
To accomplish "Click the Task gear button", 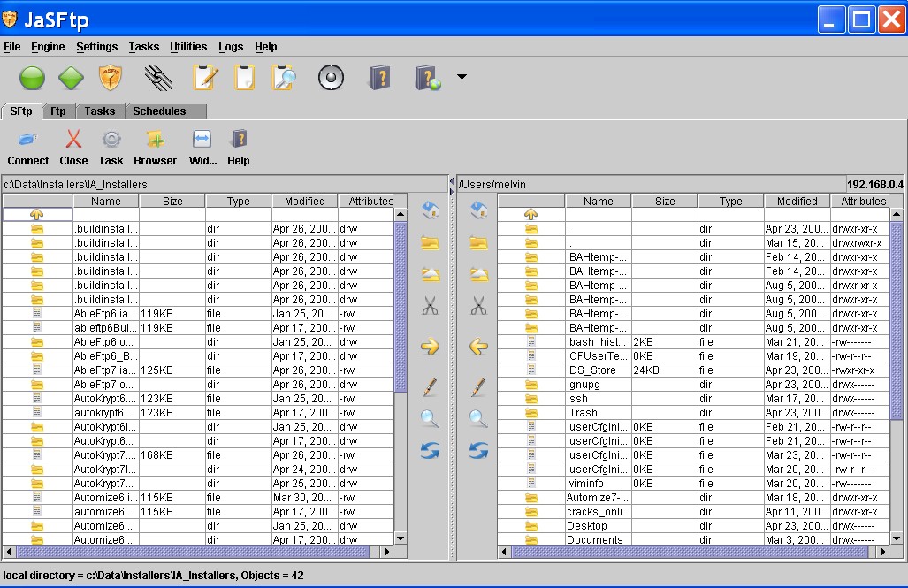I will coord(111,149).
